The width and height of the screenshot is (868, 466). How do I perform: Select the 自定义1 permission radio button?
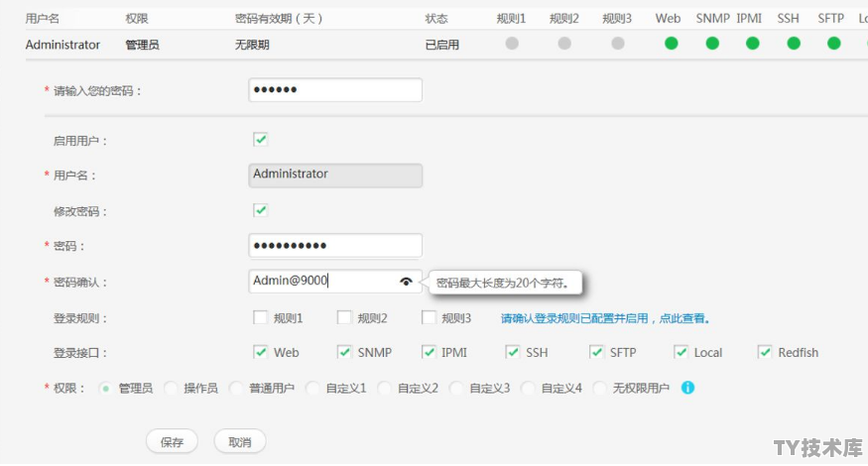312,389
